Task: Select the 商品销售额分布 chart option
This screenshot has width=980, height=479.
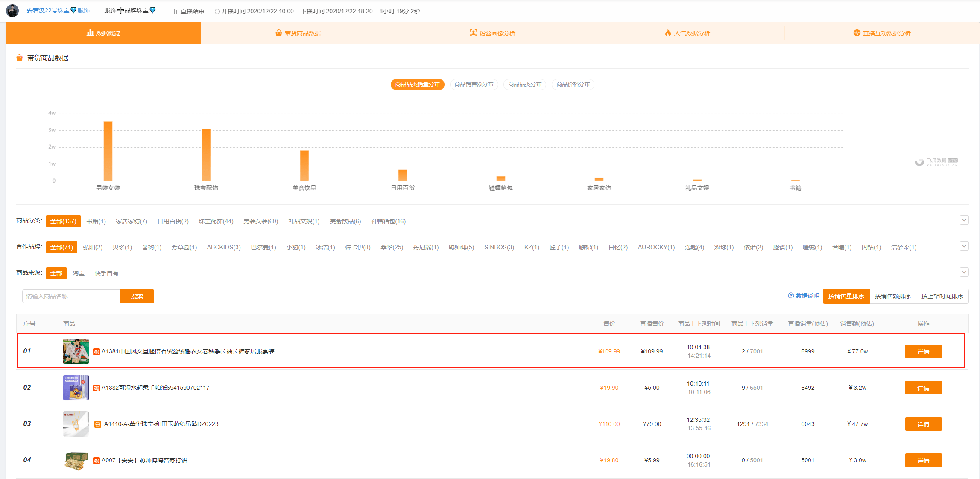Action: (474, 85)
